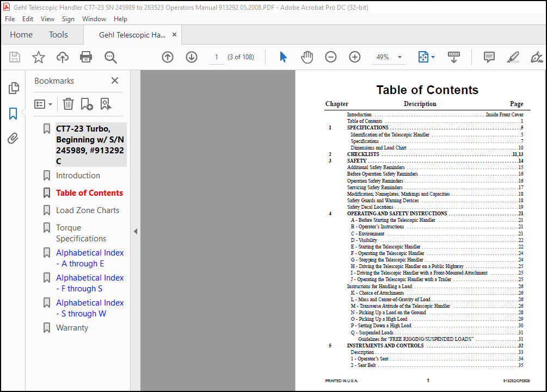547x392 pixels.
Task: Switch to the Tools tab
Action: (x=58, y=34)
